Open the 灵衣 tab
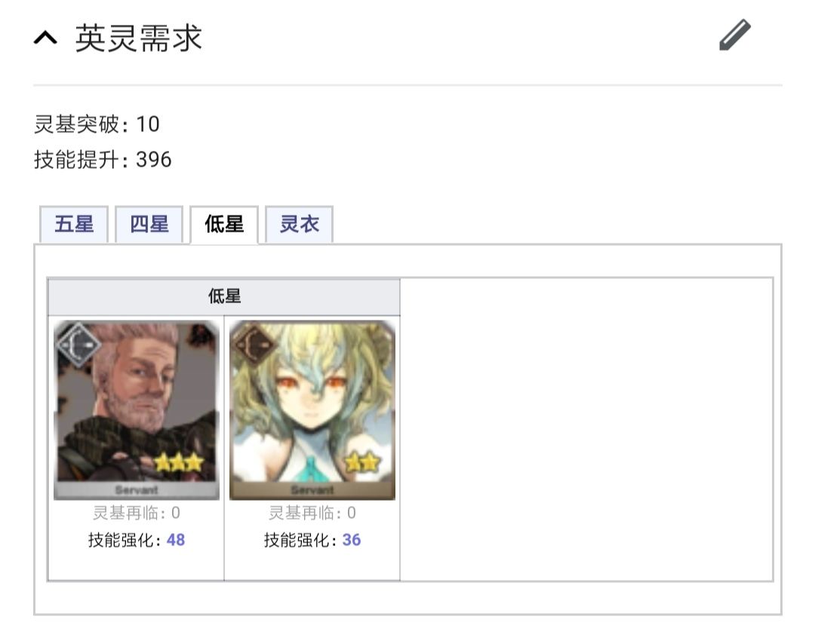Screen dimensions: 815x644 (x=300, y=225)
